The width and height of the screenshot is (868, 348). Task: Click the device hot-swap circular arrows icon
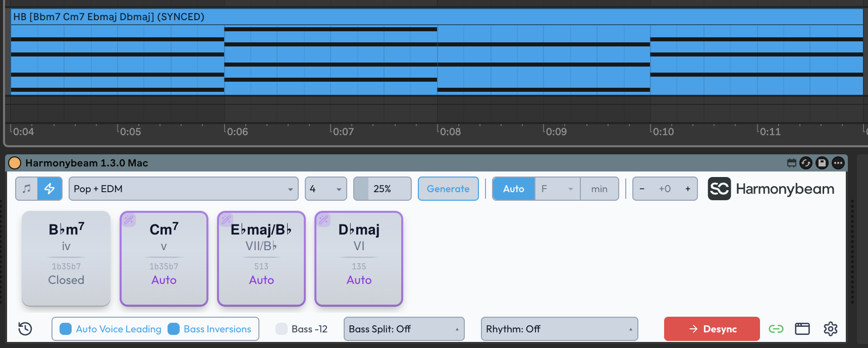click(806, 163)
